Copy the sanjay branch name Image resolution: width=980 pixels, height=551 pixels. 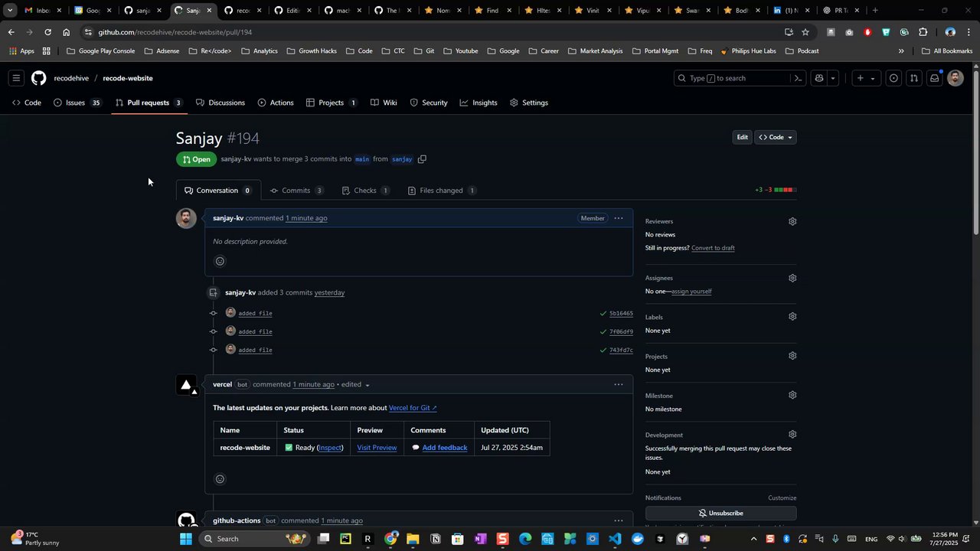click(x=422, y=159)
